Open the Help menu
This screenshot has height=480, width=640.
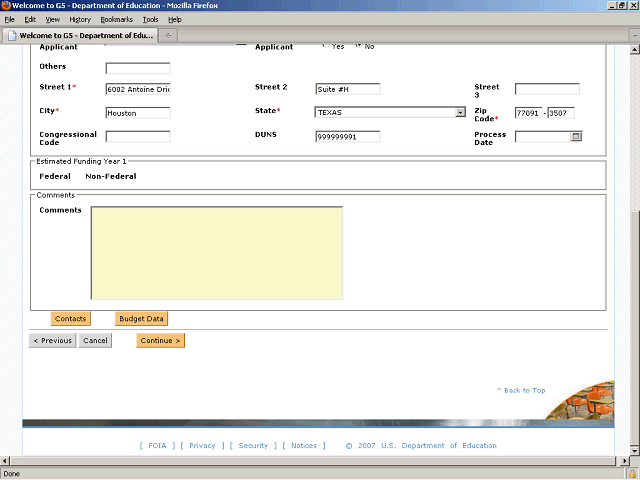(x=175, y=20)
